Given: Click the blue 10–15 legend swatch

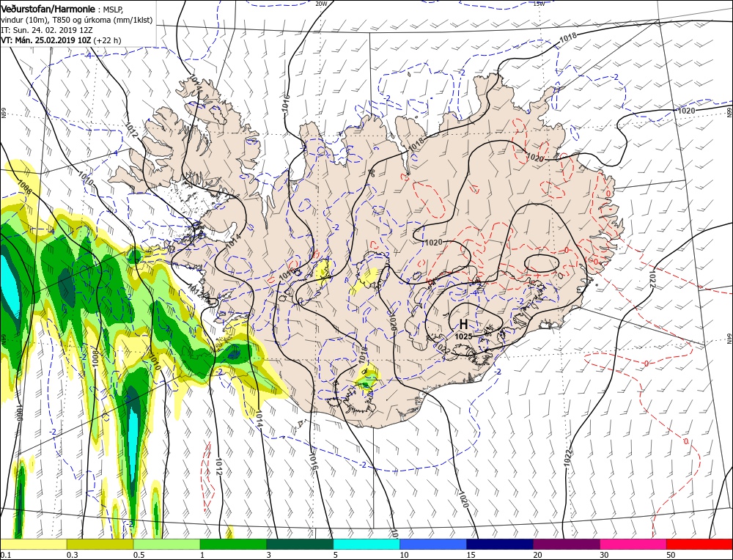Looking at the screenshot, I should coord(433,544).
